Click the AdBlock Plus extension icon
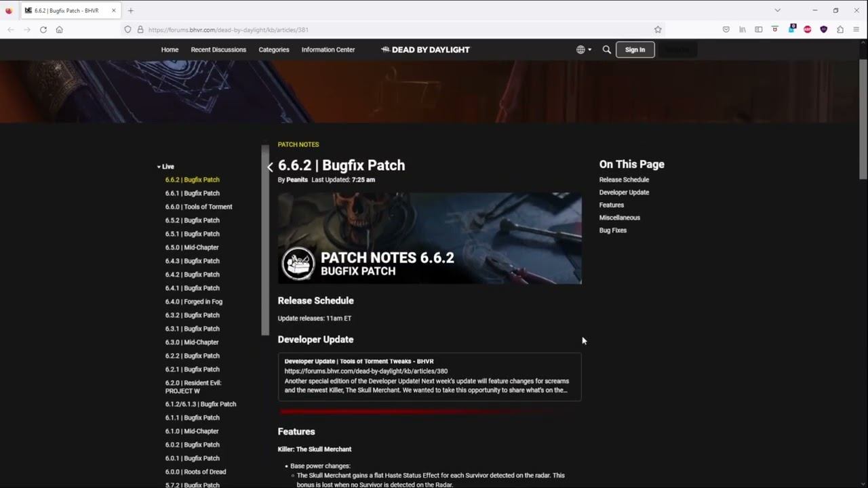 pyautogui.click(x=808, y=30)
